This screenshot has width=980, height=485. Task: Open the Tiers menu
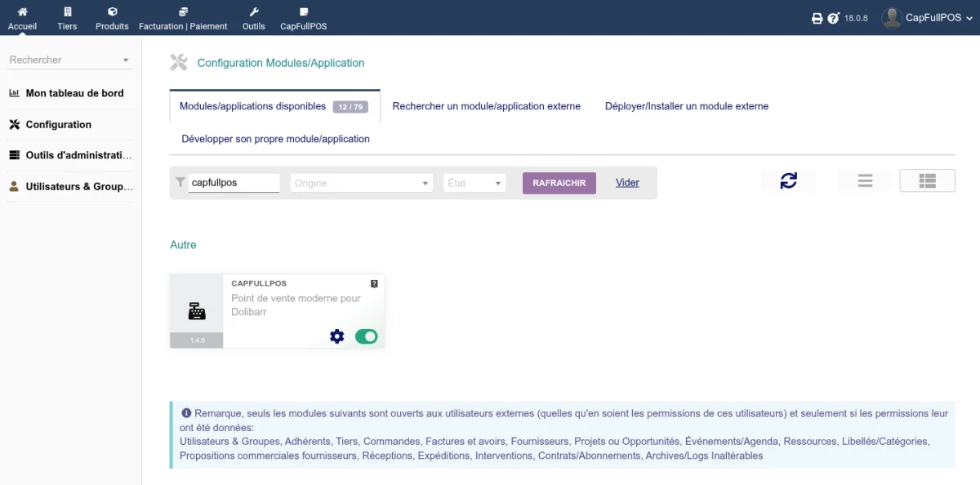[67, 19]
